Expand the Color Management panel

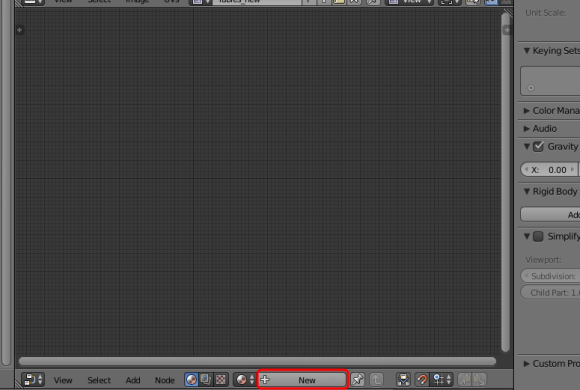[551, 111]
